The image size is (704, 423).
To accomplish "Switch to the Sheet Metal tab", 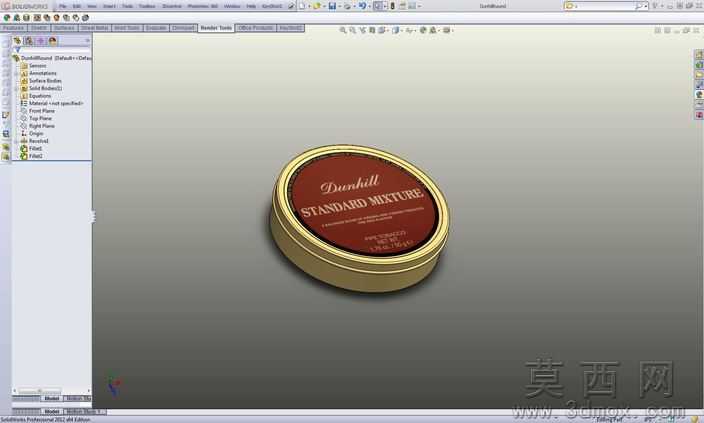I will pos(94,28).
